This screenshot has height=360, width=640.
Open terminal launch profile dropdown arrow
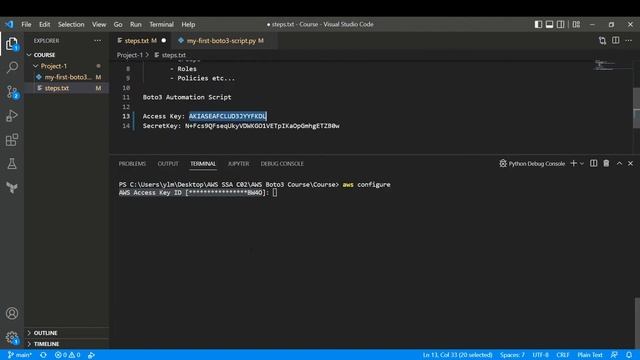[x=582, y=164]
